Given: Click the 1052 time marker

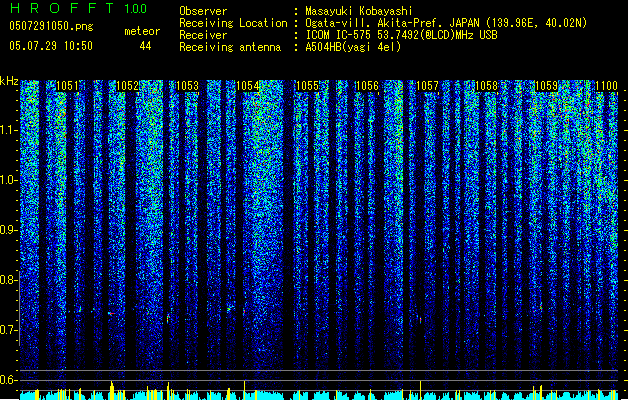Looking at the screenshot, I should point(127,86).
